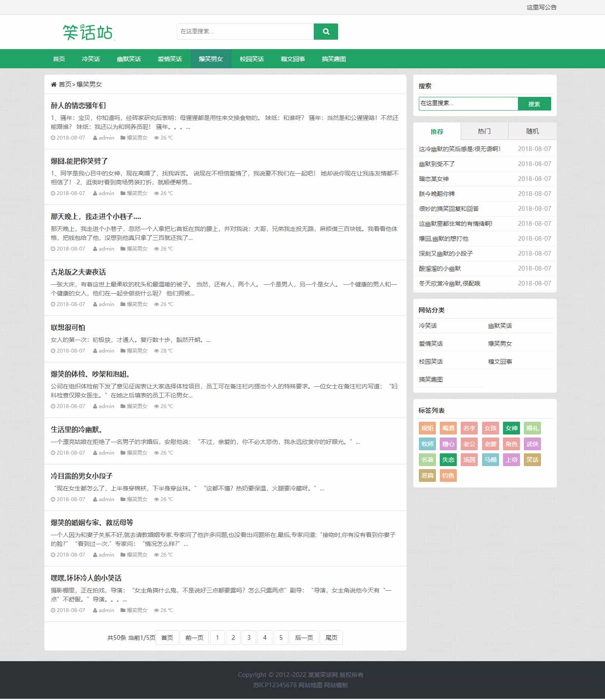Open 首页 in the green navigation bar
605x700 pixels.
pyautogui.click(x=59, y=59)
